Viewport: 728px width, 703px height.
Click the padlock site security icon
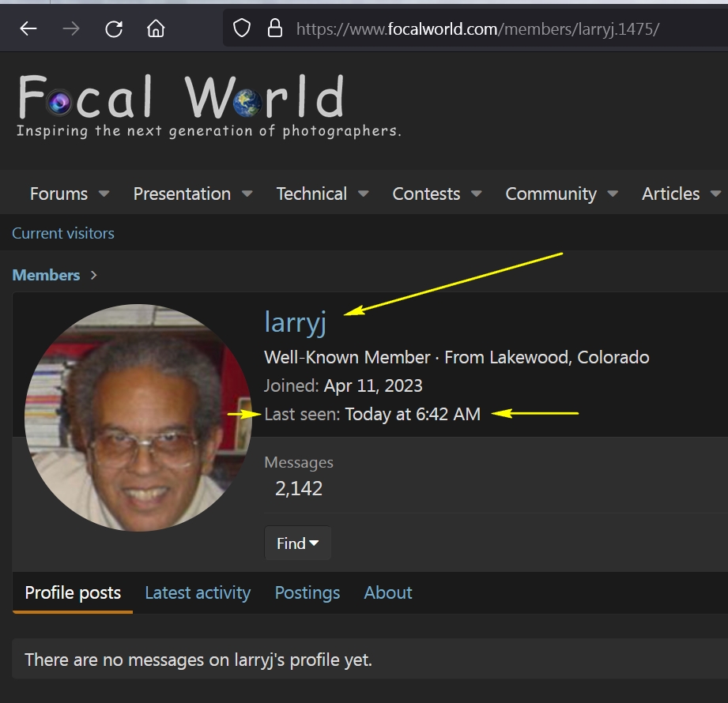point(275,28)
